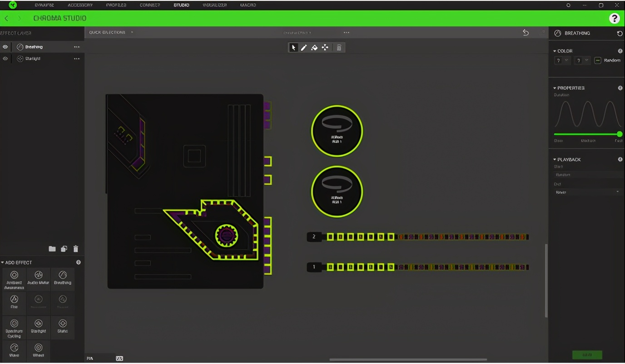The height and width of the screenshot is (364, 625).
Task: Open the folder icon under effect layers
Action: click(x=52, y=249)
